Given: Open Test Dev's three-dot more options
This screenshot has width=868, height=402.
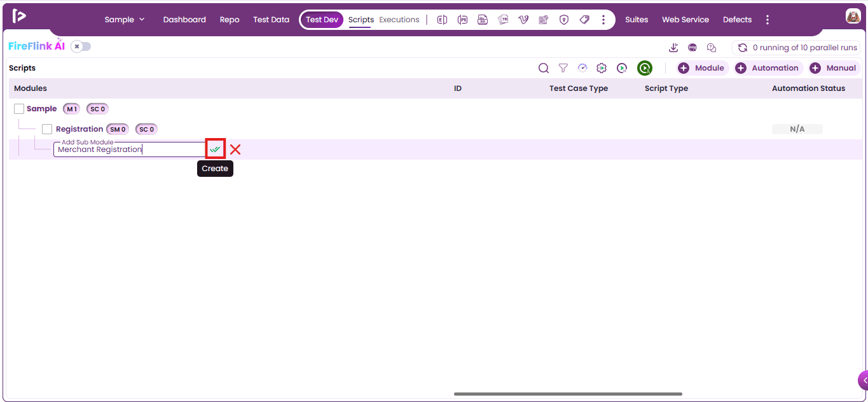Looking at the screenshot, I should tap(603, 20).
